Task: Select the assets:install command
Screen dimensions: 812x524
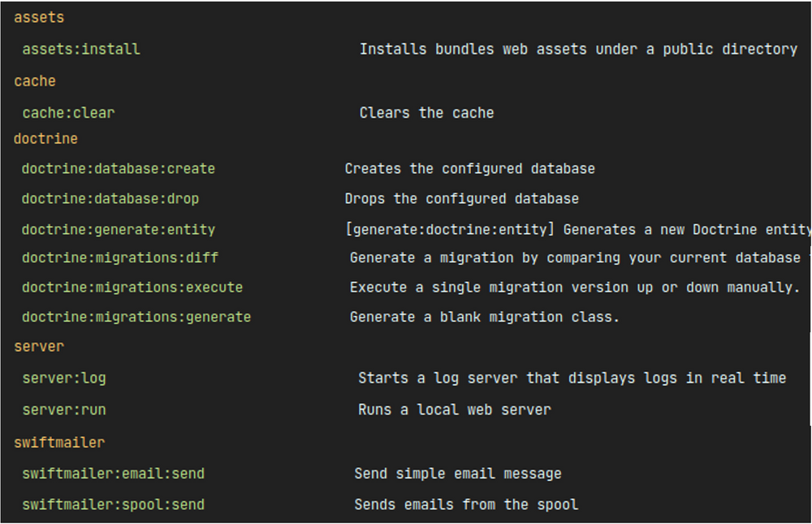Action: coord(81,50)
